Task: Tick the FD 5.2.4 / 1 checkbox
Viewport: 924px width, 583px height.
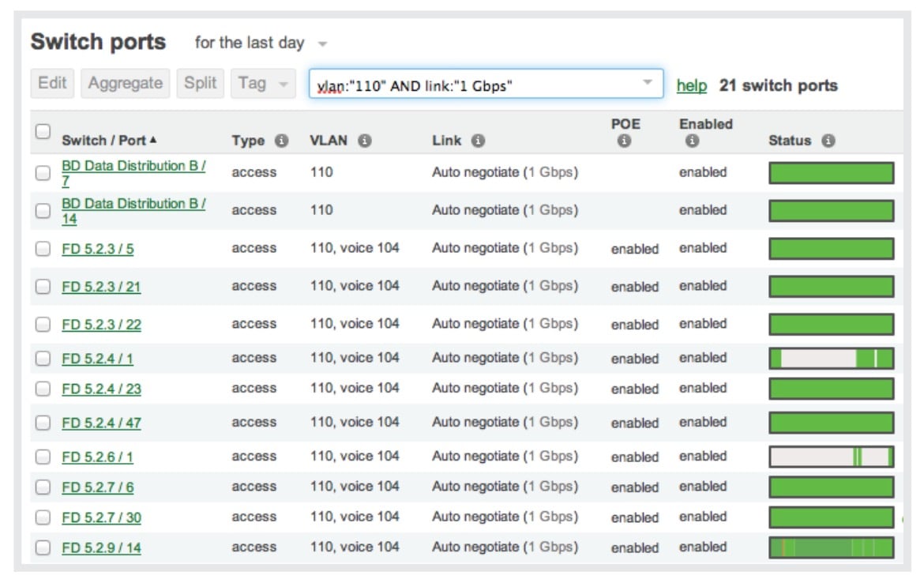Action: click(43, 359)
